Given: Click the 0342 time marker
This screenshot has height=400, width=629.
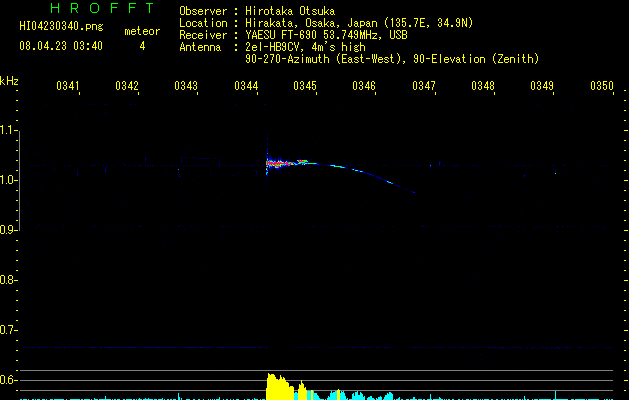Looking at the screenshot, I should (x=126, y=86).
